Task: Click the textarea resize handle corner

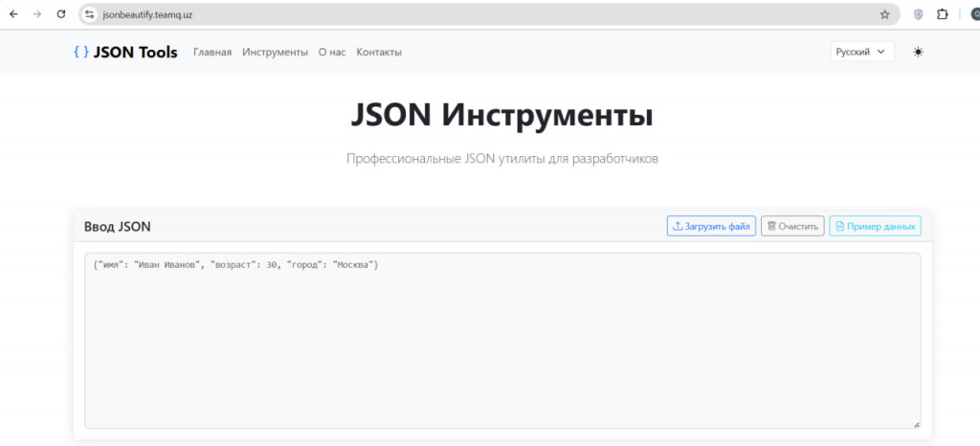Action: click(916, 423)
